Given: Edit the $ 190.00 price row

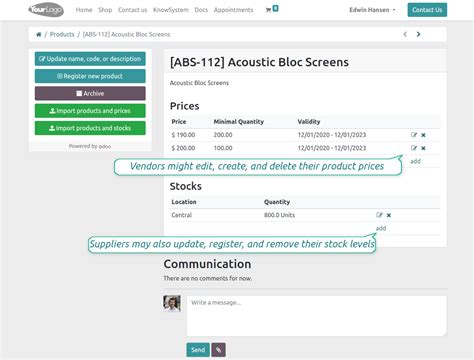Looking at the screenshot, I should 414,135.
